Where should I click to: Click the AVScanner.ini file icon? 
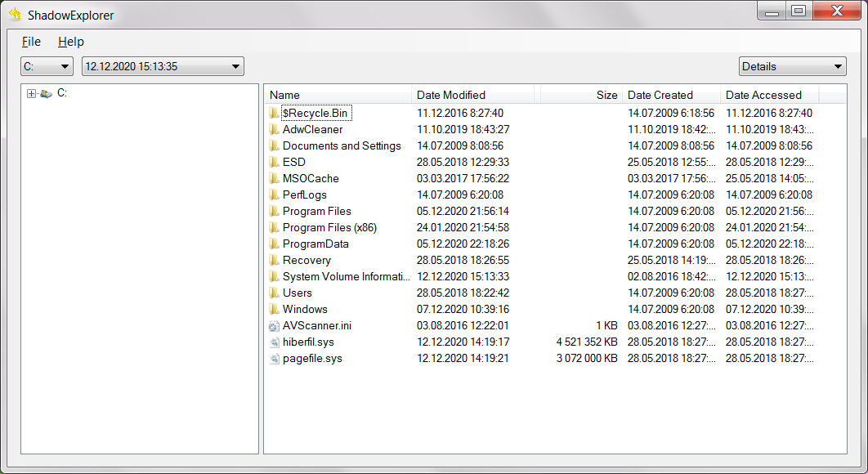pyautogui.click(x=274, y=326)
